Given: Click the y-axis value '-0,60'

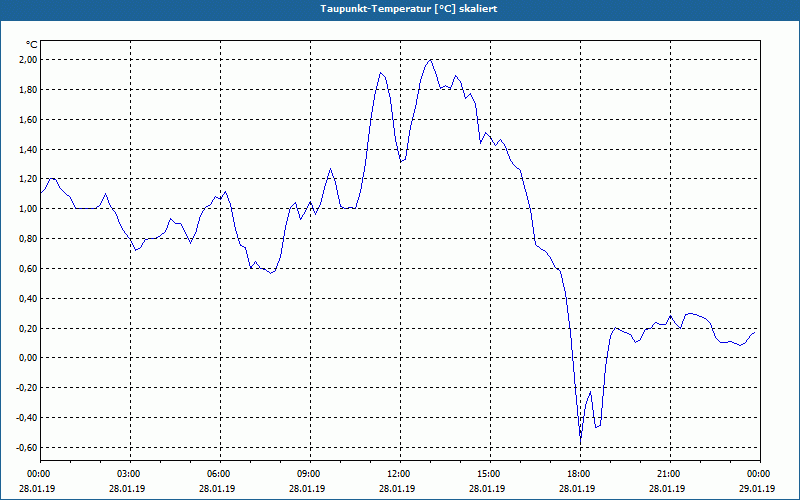Looking at the screenshot, I should click(27, 447).
